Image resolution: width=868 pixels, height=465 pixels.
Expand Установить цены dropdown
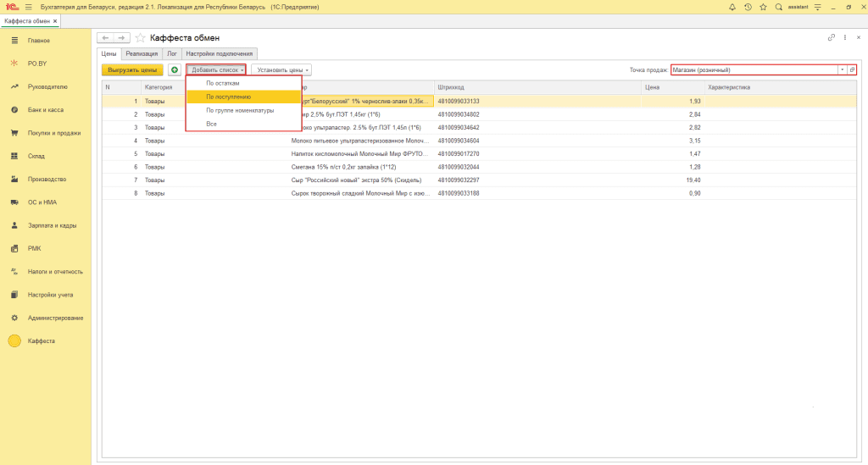tap(281, 69)
